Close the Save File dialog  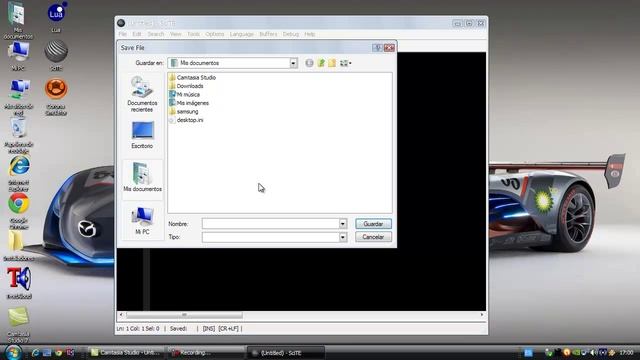click(389, 48)
